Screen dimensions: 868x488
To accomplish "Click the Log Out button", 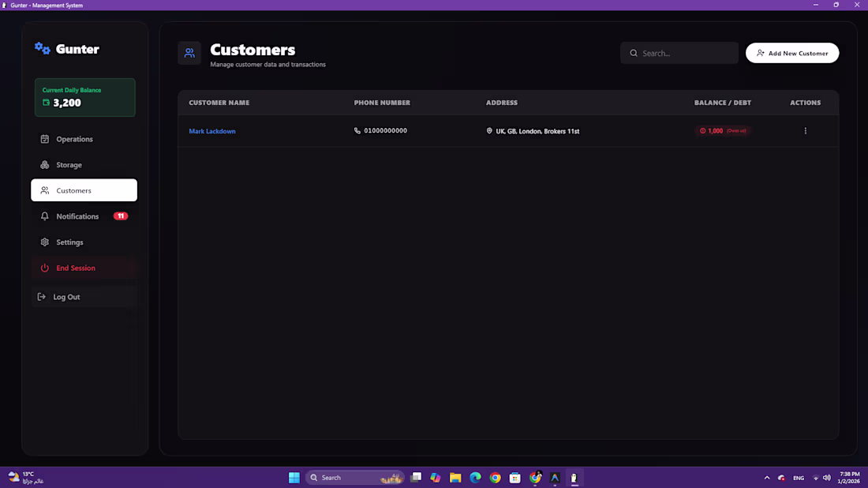I will tap(84, 297).
